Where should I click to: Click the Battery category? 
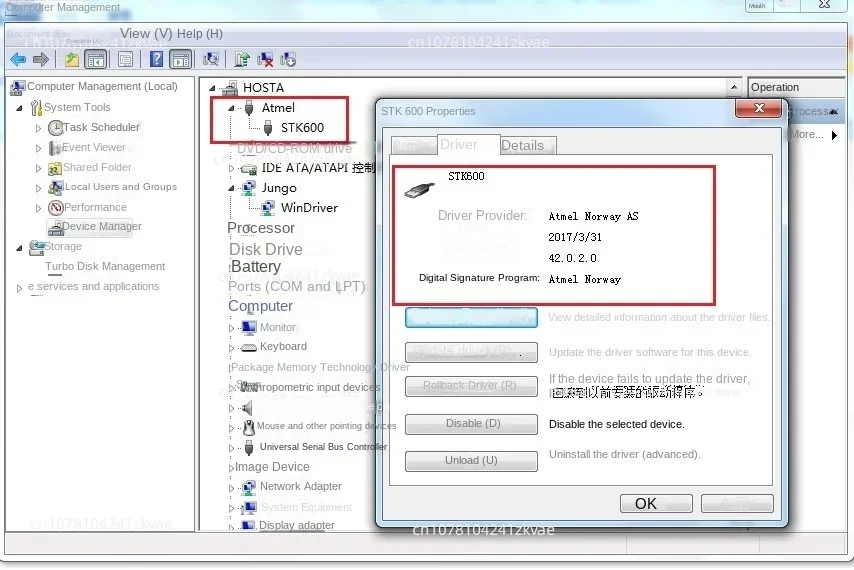[255, 266]
